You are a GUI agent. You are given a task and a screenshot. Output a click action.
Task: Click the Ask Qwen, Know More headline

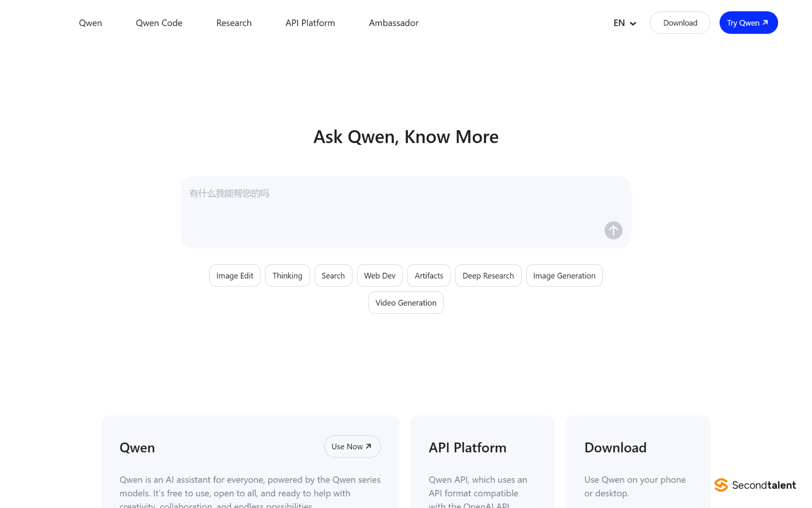[406, 137]
